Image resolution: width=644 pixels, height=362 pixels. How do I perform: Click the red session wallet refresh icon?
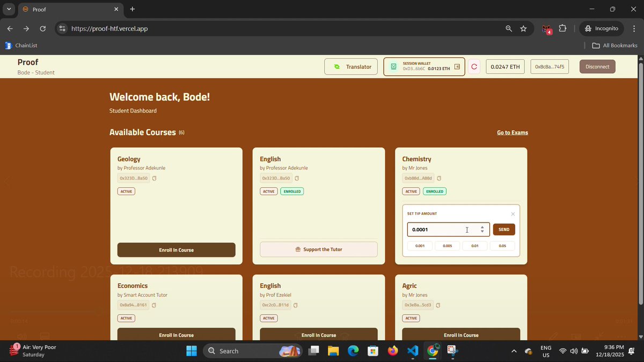474,67
